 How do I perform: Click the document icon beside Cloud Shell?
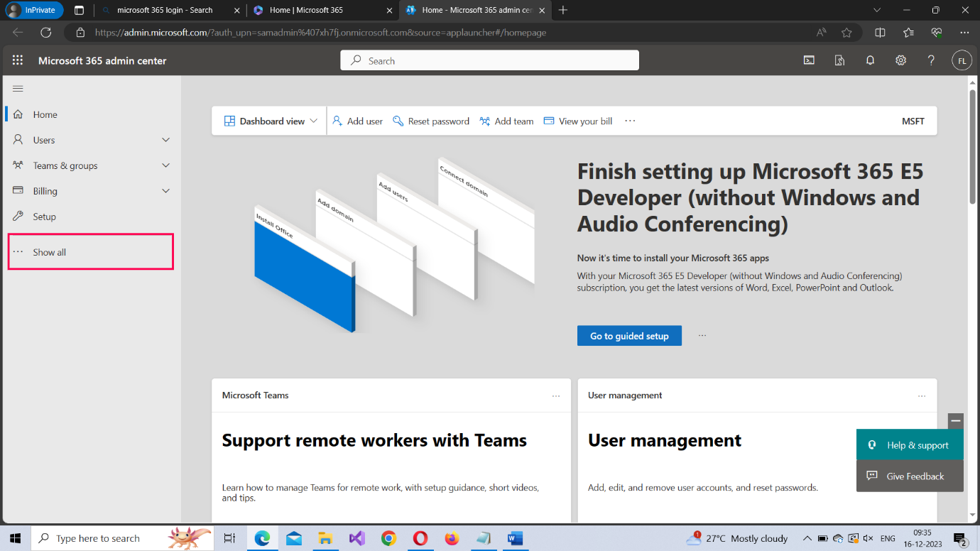pos(839,60)
